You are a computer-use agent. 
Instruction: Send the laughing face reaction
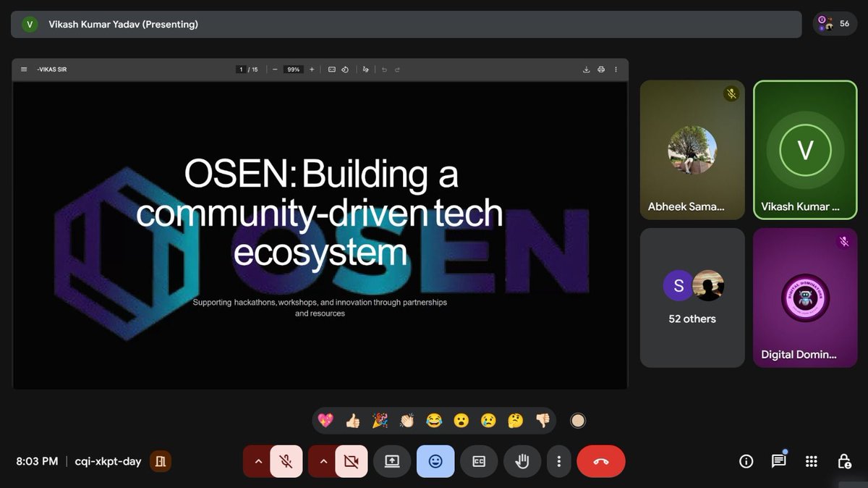coord(434,420)
